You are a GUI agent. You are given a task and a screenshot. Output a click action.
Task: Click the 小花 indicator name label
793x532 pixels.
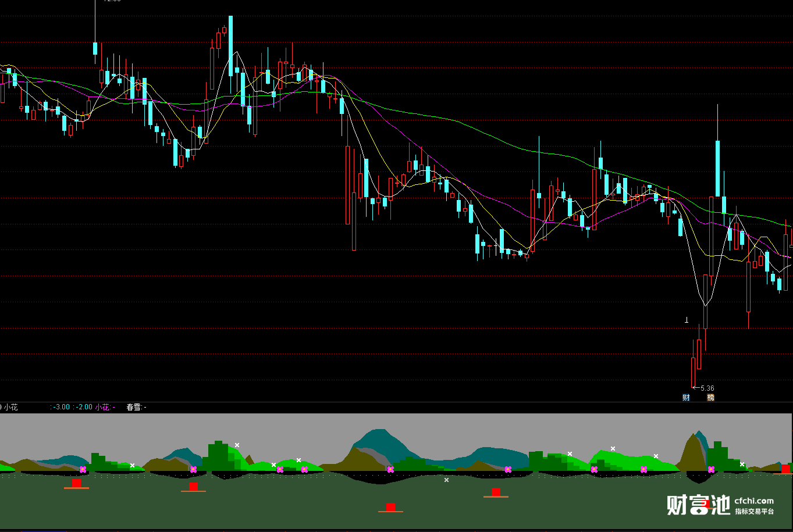pyautogui.click(x=10, y=407)
